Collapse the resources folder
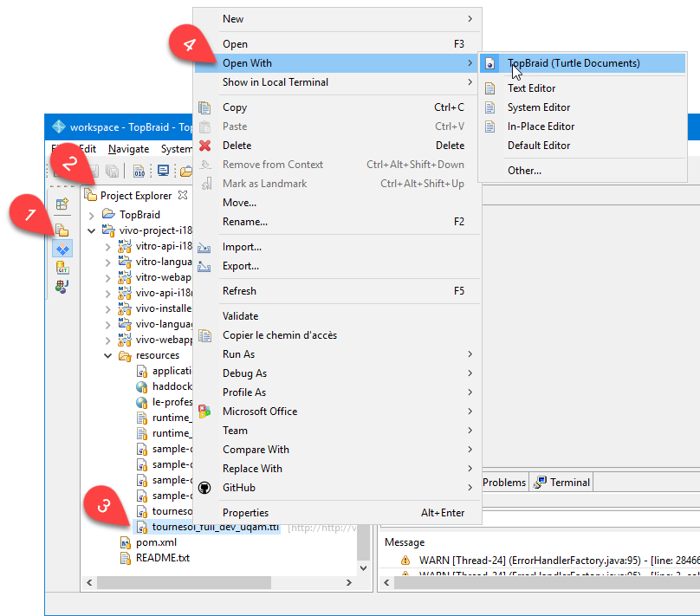The width and height of the screenshot is (700, 616). [x=107, y=356]
